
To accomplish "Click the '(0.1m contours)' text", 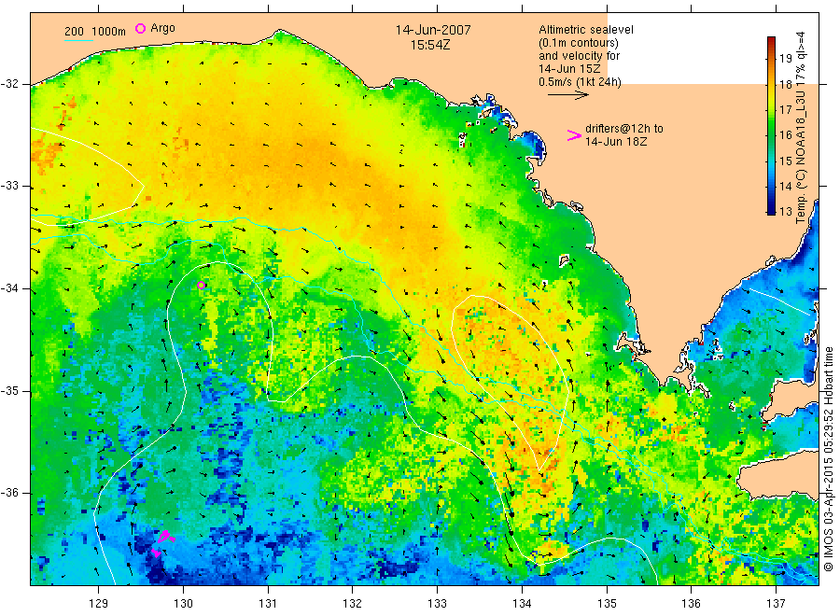I will coord(579,43).
